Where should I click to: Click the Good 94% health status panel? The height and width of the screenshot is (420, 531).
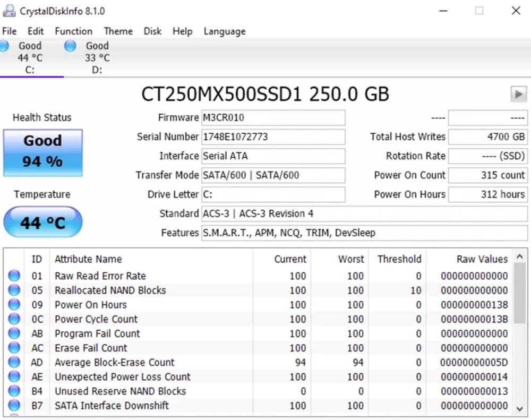(x=43, y=153)
